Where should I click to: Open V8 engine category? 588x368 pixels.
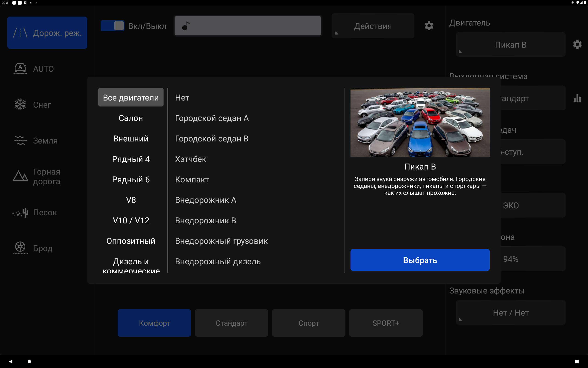pyautogui.click(x=131, y=200)
